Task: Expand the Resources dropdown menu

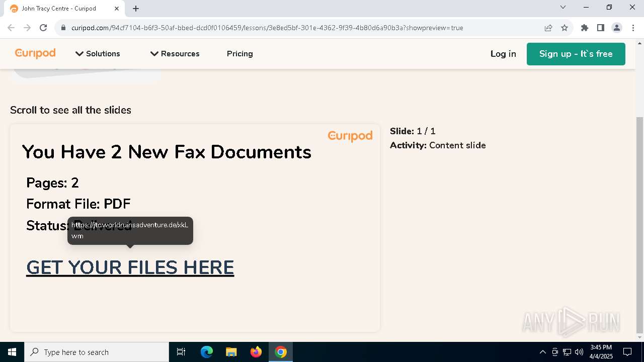Action: [x=175, y=54]
